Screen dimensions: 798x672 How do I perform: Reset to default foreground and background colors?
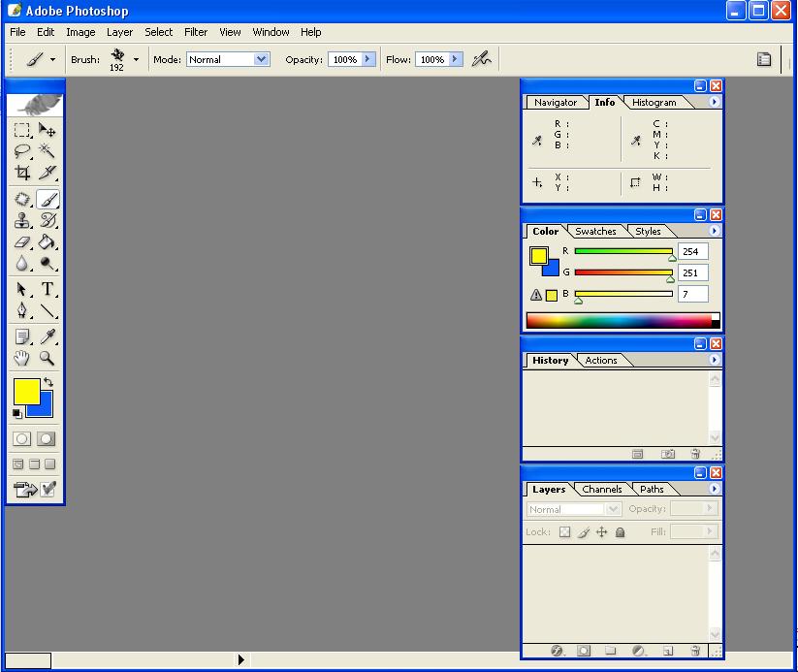(x=17, y=414)
